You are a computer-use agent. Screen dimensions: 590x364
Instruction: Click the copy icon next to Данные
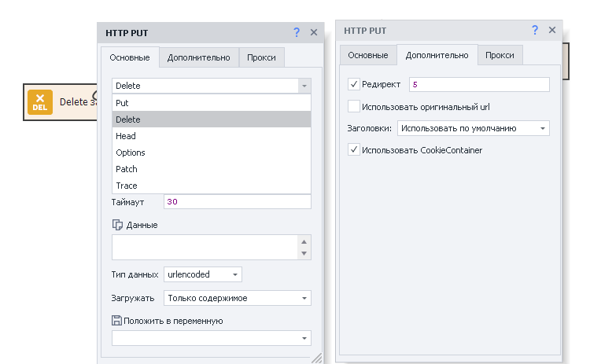click(x=117, y=225)
